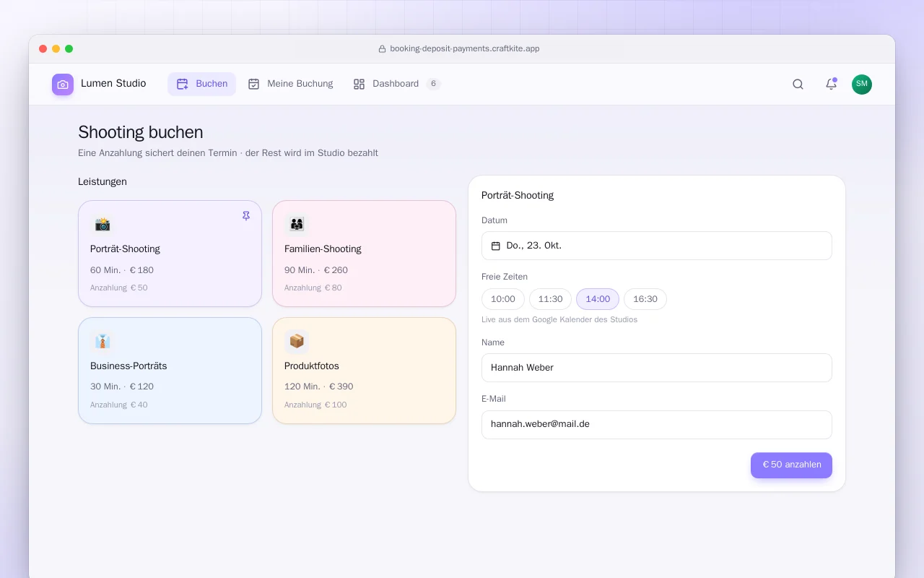Click the Porträt-Shooting form panel title
The height and width of the screenshot is (578, 924).
click(x=518, y=195)
